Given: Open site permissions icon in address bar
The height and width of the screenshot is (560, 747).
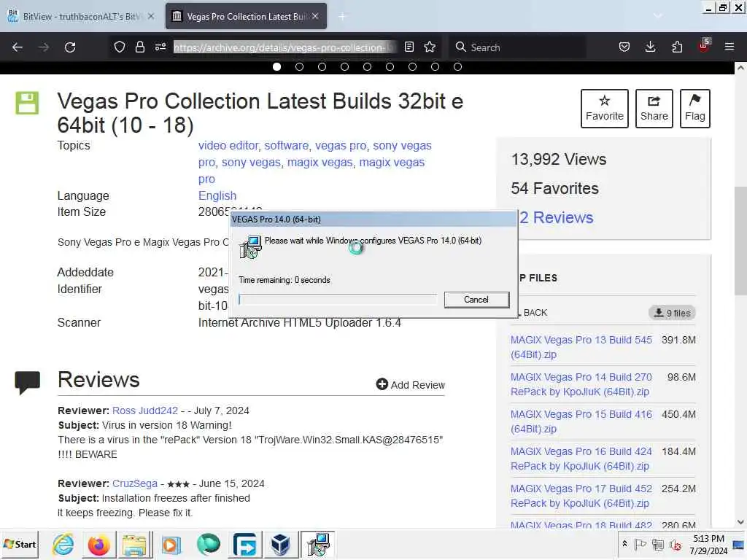Looking at the screenshot, I should coord(160,47).
